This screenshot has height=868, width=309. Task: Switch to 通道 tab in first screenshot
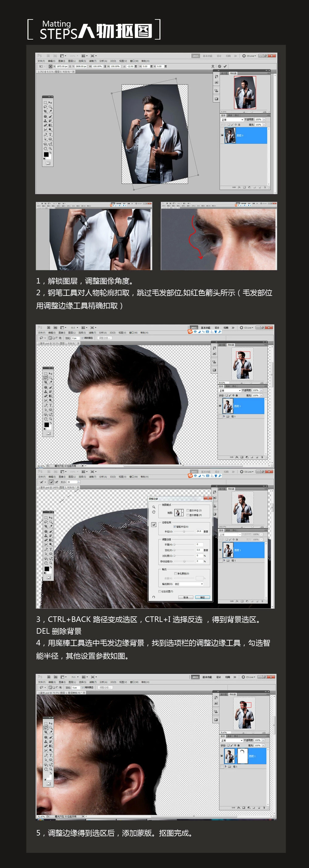[230, 115]
